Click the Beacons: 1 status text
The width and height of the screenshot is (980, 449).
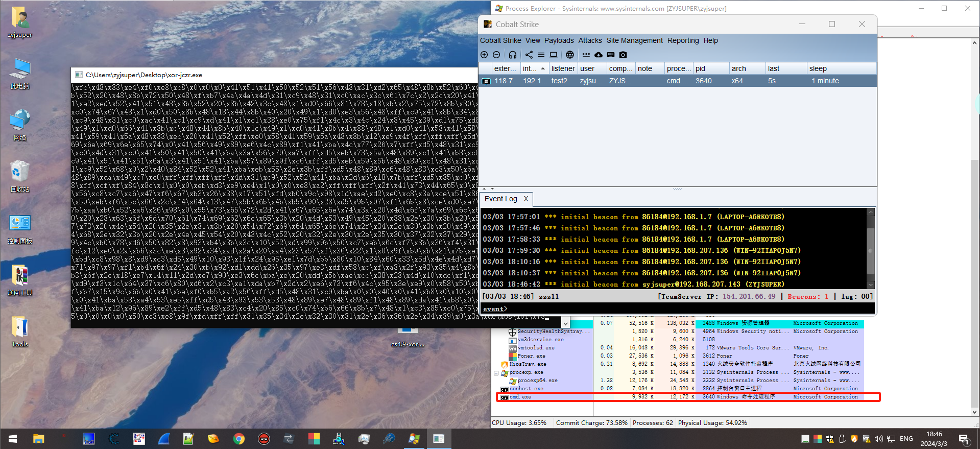click(808, 296)
